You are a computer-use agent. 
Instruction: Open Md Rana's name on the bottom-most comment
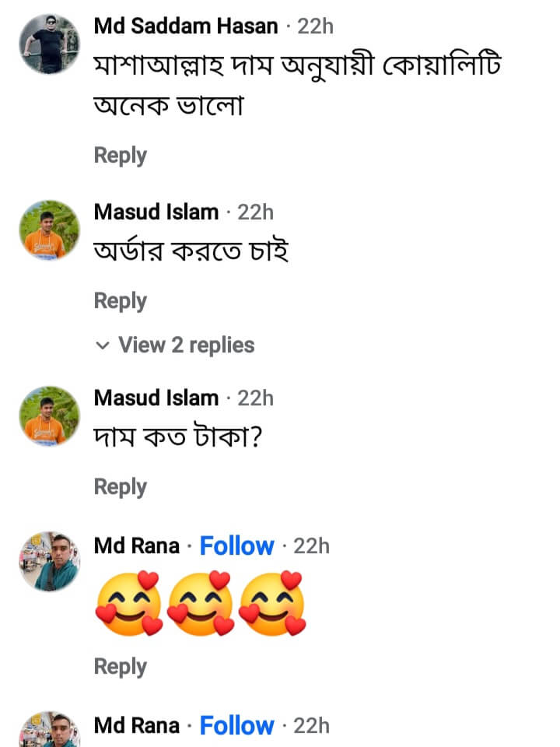(135, 726)
